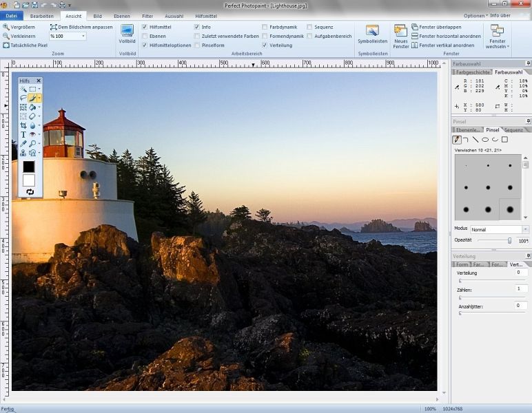Image resolution: width=532 pixels, height=413 pixels.
Task: Select the lasso selection tool
Action: pos(23,98)
